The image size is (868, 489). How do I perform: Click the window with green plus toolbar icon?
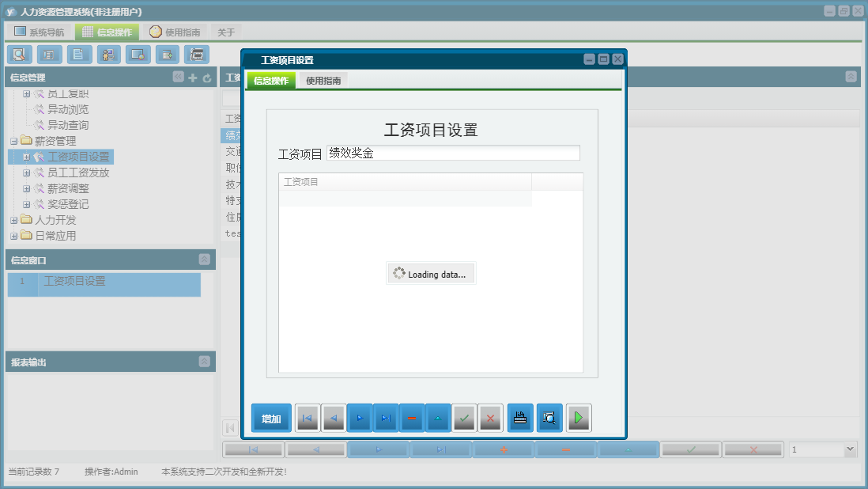[167, 55]
